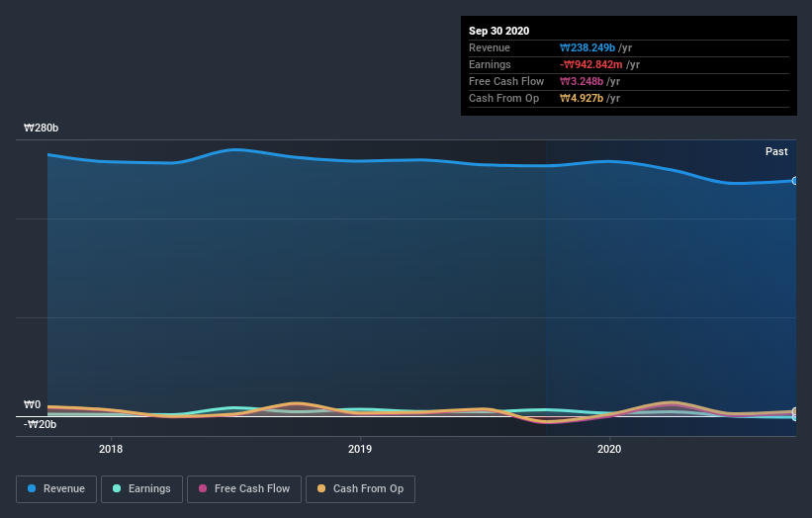Click the 2020 x-axis label
812x518 pixels.
[x=609, y=449]
